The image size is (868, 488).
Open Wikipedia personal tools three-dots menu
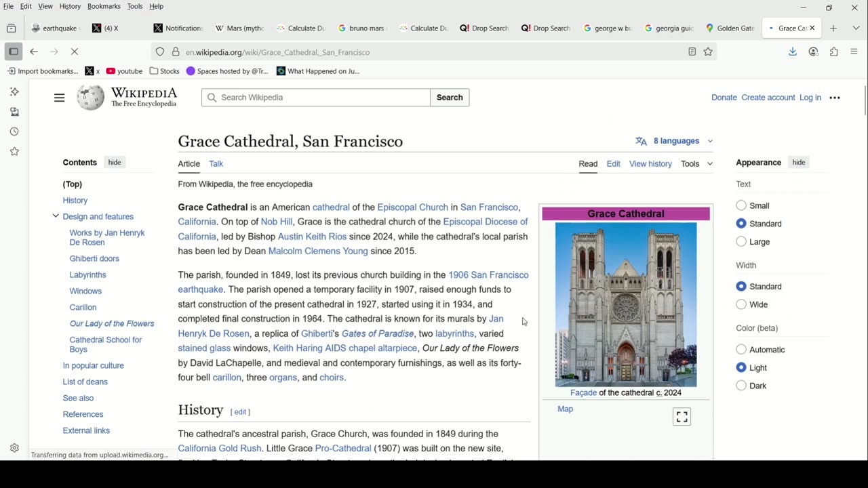[835, 98]
